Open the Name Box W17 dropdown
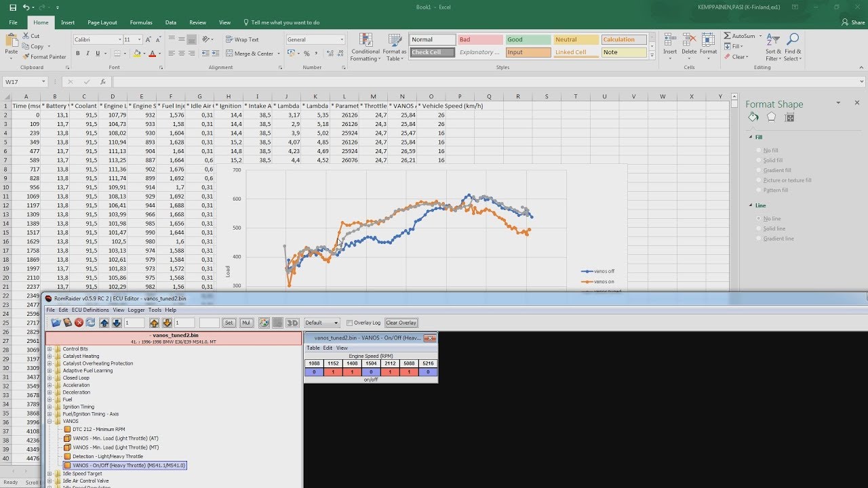Screen dimensions: 868x488 (43, 81)
